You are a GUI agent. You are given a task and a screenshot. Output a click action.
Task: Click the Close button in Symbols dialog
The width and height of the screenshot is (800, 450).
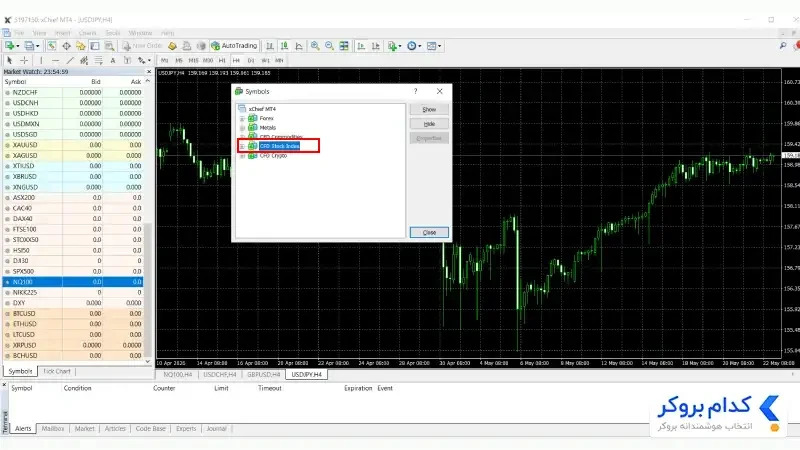click(429, 233)
